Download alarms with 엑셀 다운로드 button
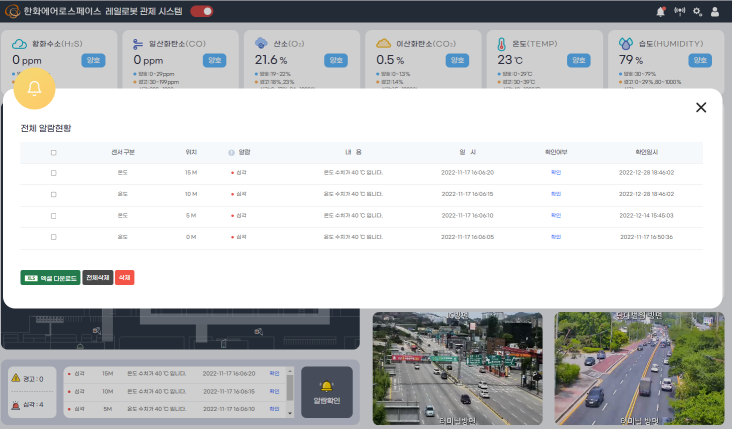 (50, 277)
